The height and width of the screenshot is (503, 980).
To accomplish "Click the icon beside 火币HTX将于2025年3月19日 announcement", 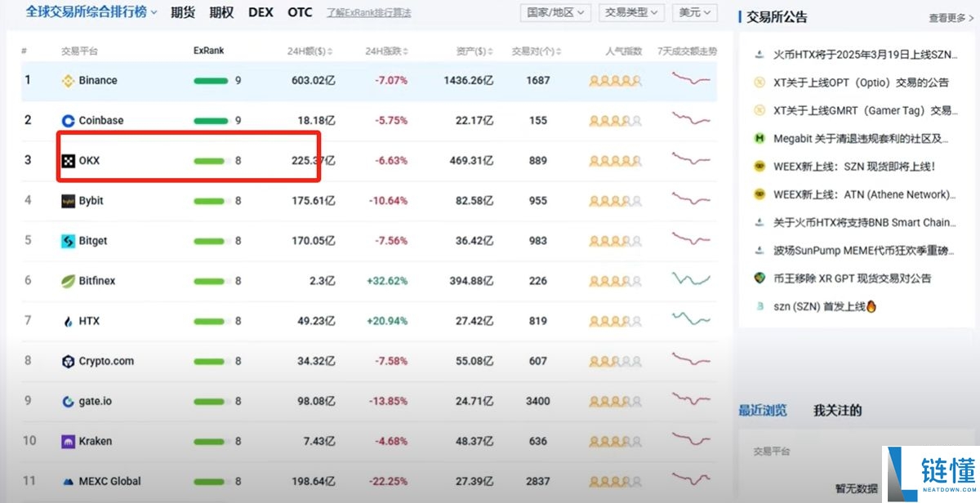I will (x=759, y=56).
